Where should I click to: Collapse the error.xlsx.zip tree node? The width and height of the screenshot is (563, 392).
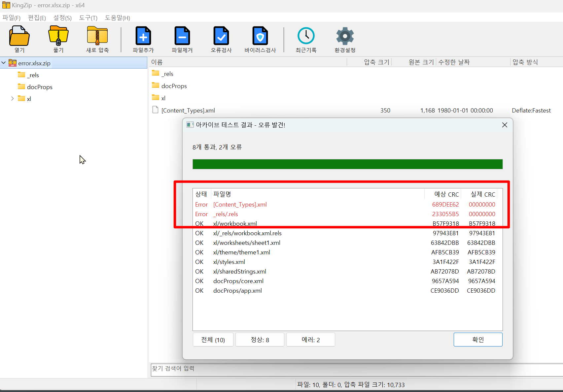pos(4,63)
